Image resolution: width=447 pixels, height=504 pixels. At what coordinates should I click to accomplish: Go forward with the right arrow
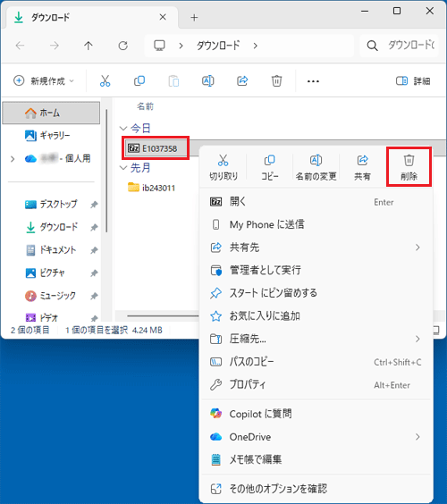(54, 46)
